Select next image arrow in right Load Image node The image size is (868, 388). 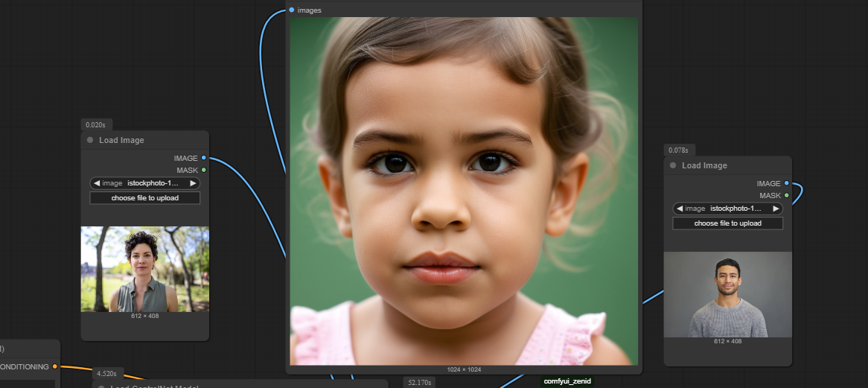coord(776,209)
